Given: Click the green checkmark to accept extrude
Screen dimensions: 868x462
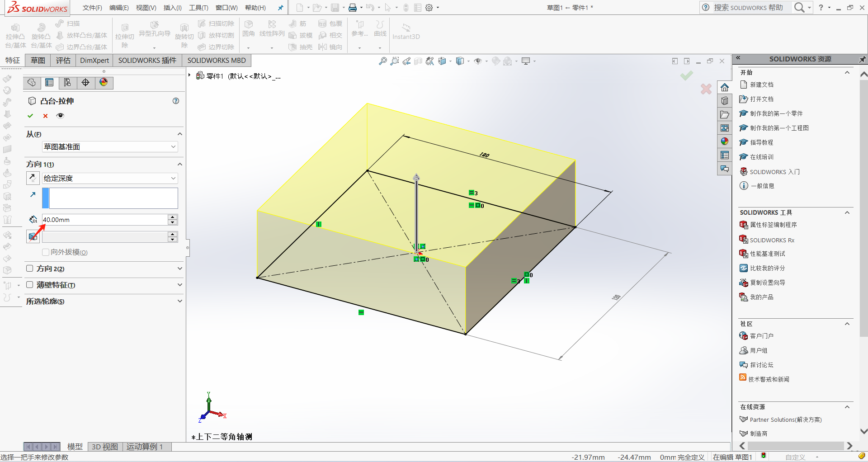Looking at the screenshot, I should click(30, 116).
